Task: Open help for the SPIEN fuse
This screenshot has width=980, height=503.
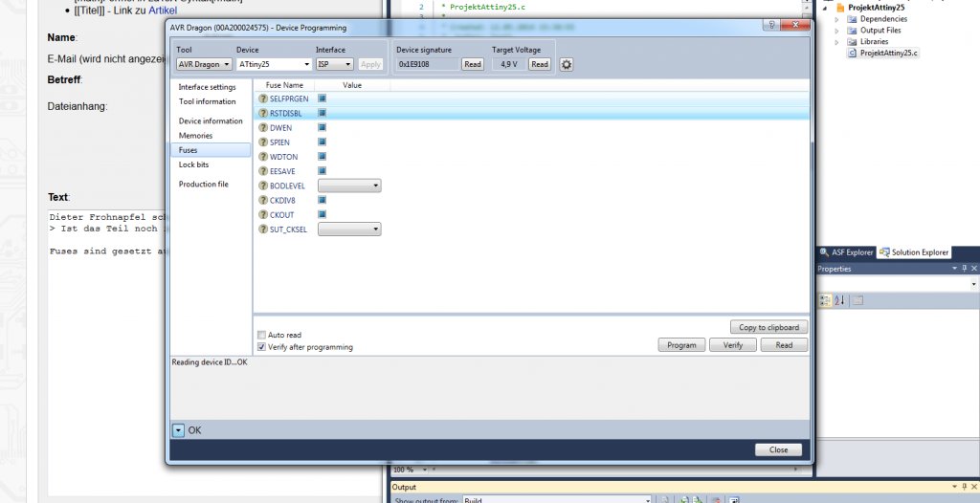Action: (x=263, y=142)
